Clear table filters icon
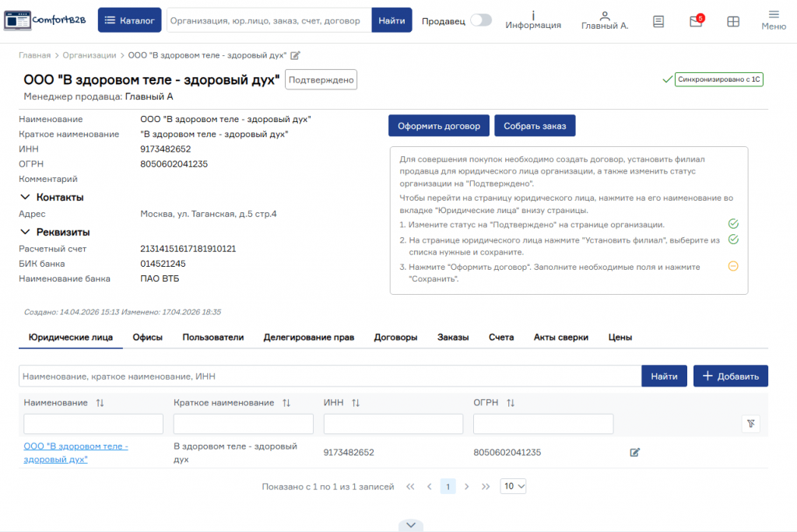Image resolution: width=797 pixels, height=532 pixels. click(751, 423)
